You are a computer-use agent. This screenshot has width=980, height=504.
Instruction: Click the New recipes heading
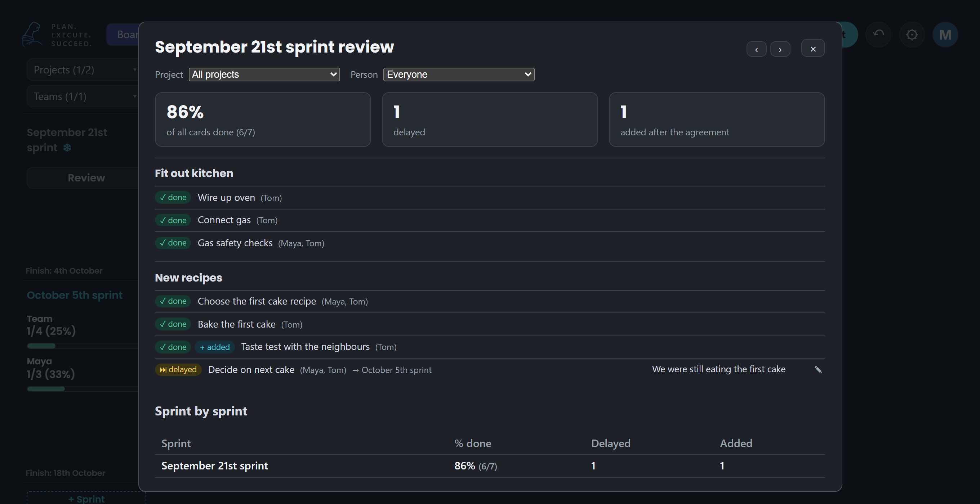188,278
